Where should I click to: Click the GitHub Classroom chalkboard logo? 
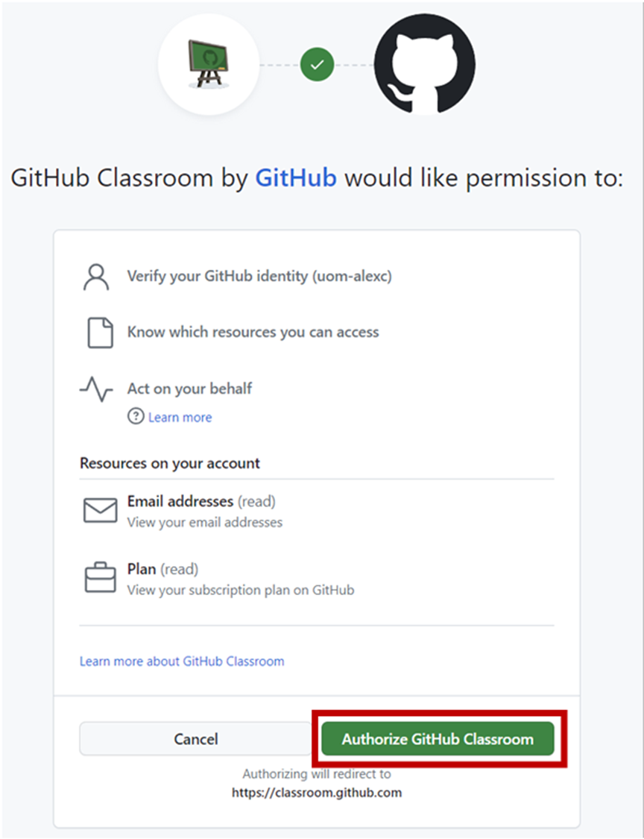(x=209, y=64)
